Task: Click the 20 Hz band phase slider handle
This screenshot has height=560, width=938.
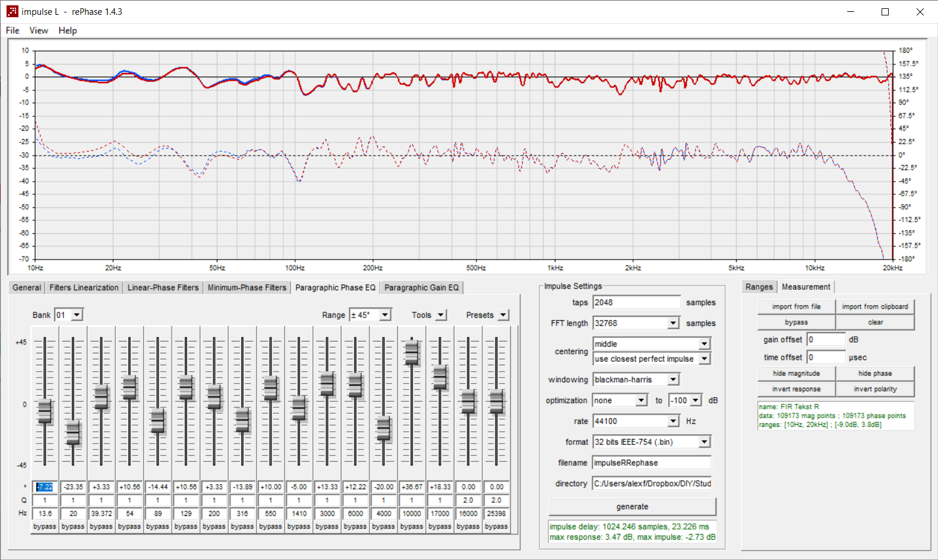Action: pyautogui.click(x=73, y=432)
